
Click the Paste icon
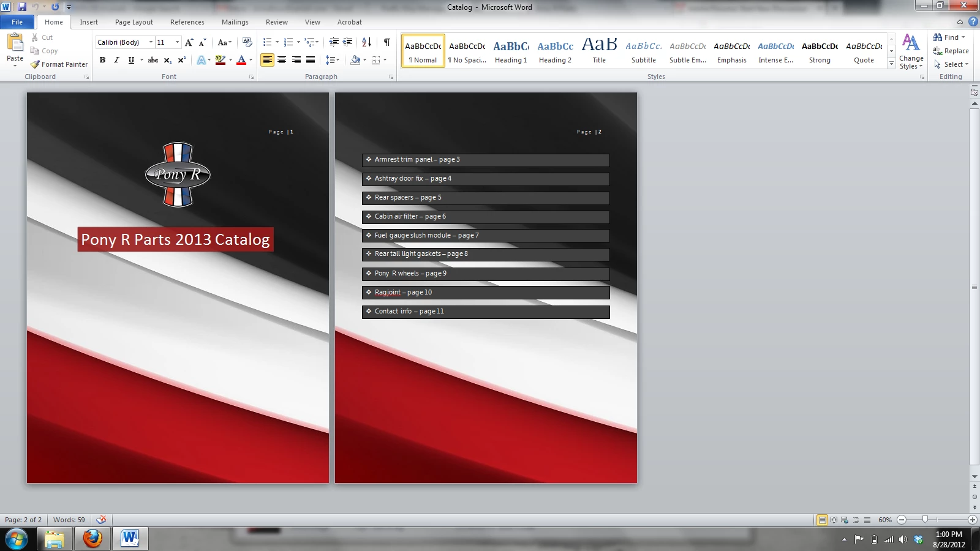pyautogui.click(x=15, y=43)
